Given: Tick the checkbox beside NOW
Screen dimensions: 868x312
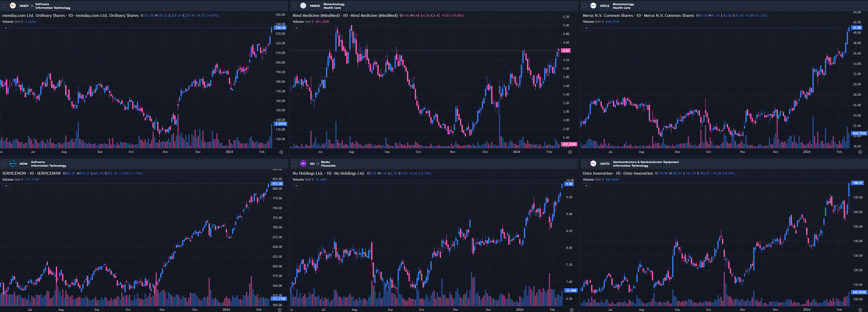Looking at the screenshot, I should [4, 164].
